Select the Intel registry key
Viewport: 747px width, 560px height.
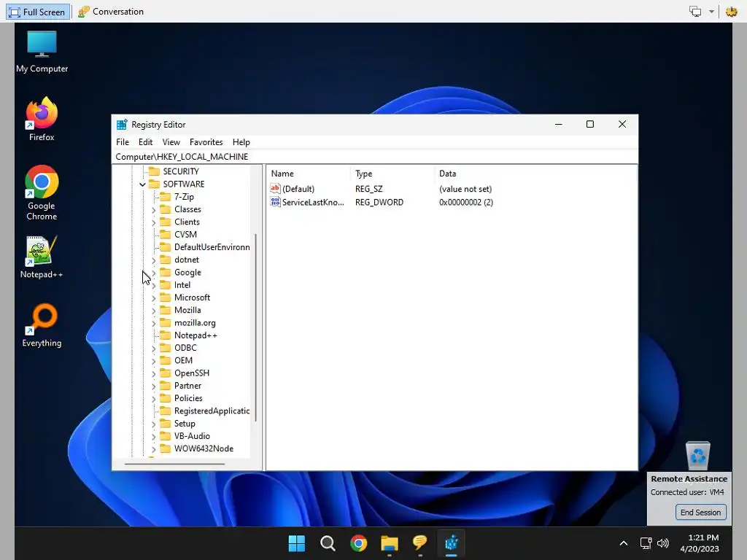[182, 285]
